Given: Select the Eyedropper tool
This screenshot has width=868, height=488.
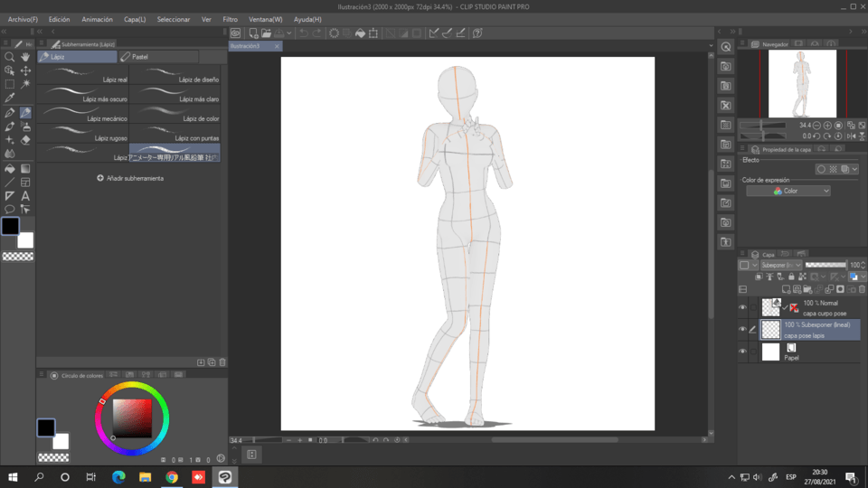Looking at the screenshot, I should [x=9, y=98].
